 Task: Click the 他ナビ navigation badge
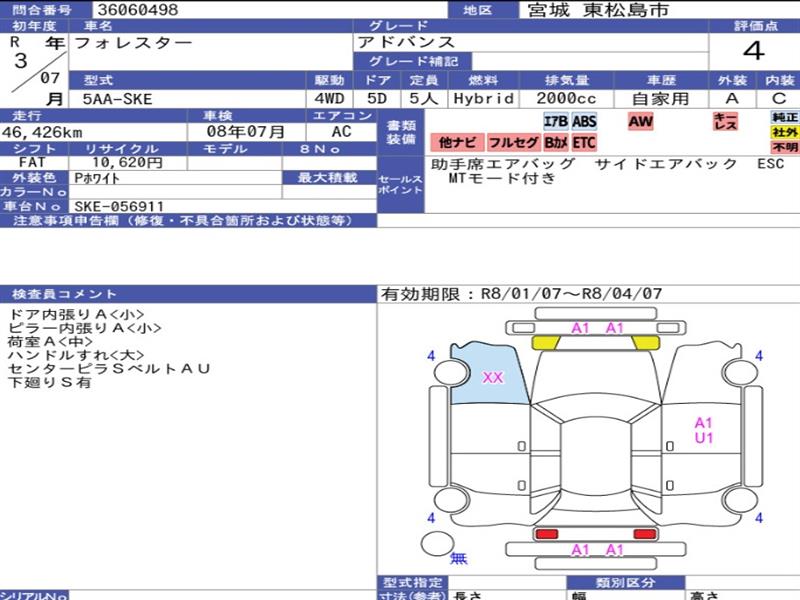[457, 142]
